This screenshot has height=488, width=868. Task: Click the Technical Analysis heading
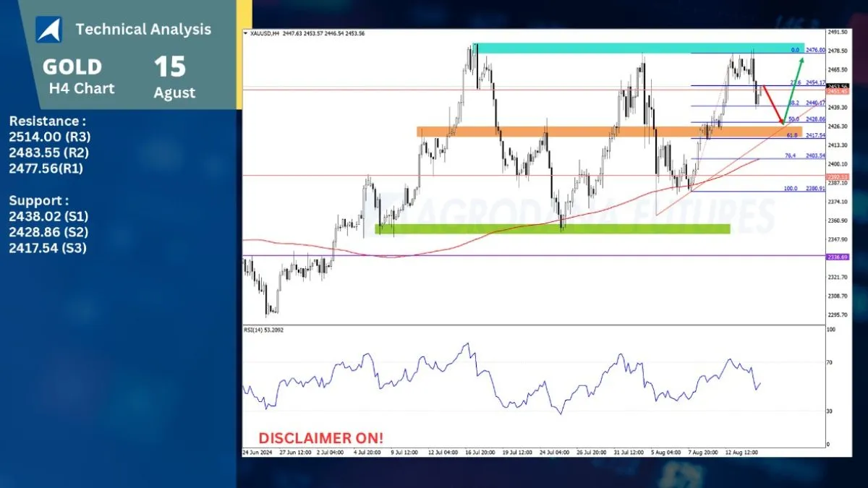point(143,30)
